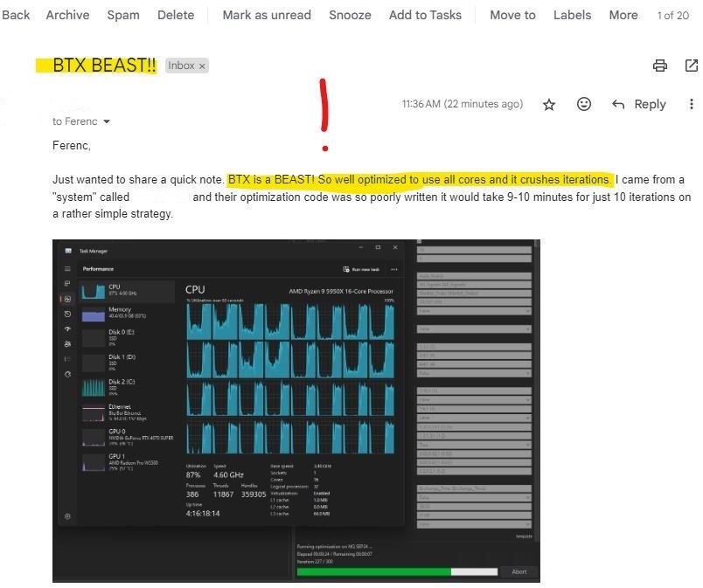Select CPU entry in embedded Task Manager sidebar
This screenshot has width=703, height=588.
[127, 291]
